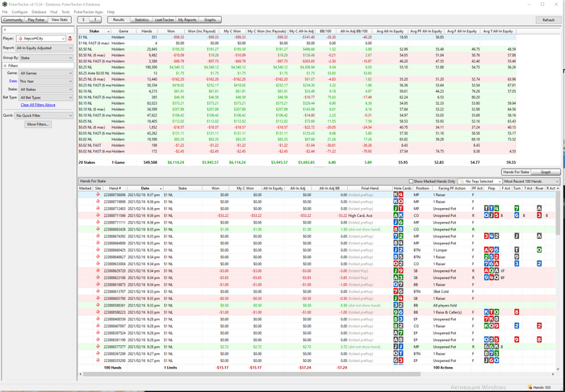Screen dimensions: 565x392
Task: Switch to the Statistics tab
Action: point(141,20)
